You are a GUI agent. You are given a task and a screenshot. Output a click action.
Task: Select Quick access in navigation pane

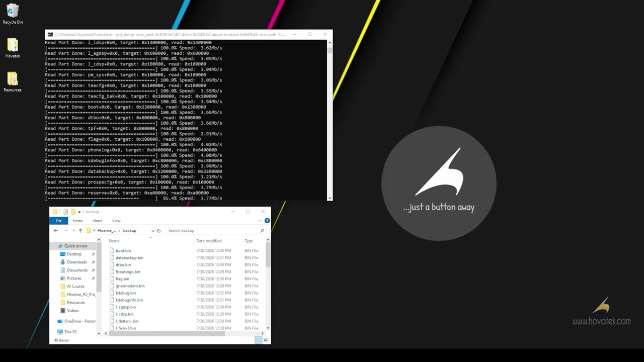[72, 246]
